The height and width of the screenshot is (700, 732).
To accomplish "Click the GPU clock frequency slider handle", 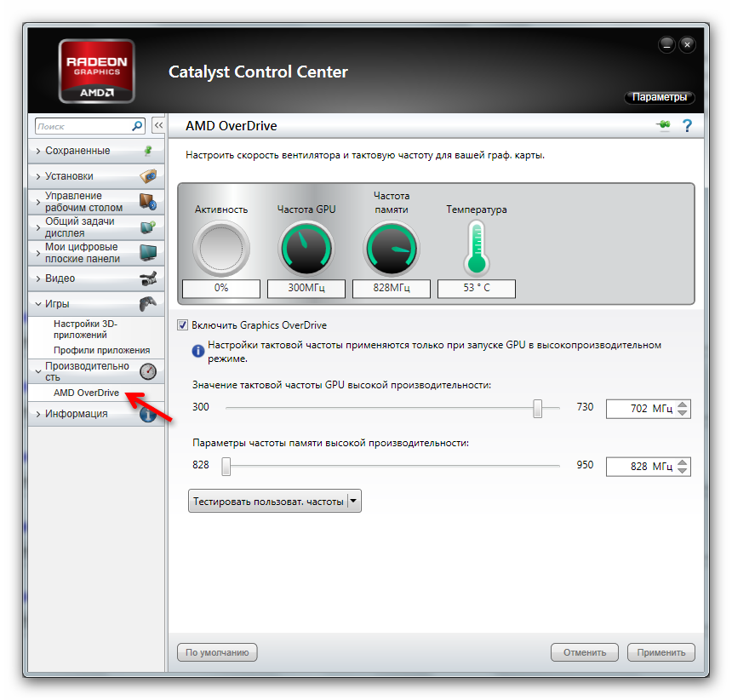I will 538,408.
